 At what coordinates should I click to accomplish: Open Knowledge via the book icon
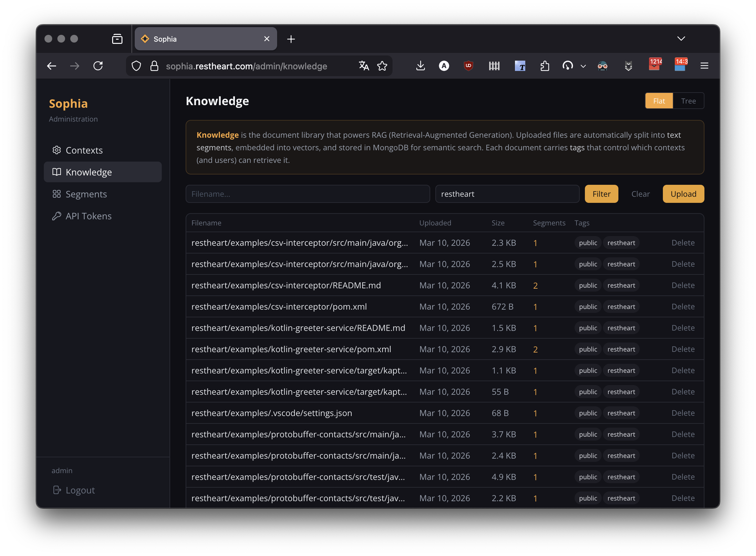pos(56,172)
